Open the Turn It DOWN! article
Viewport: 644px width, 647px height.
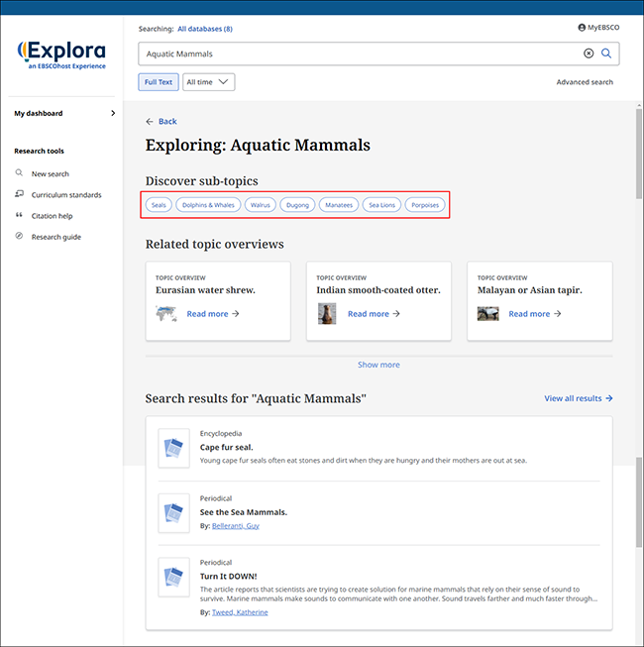[x=228, y=577]
